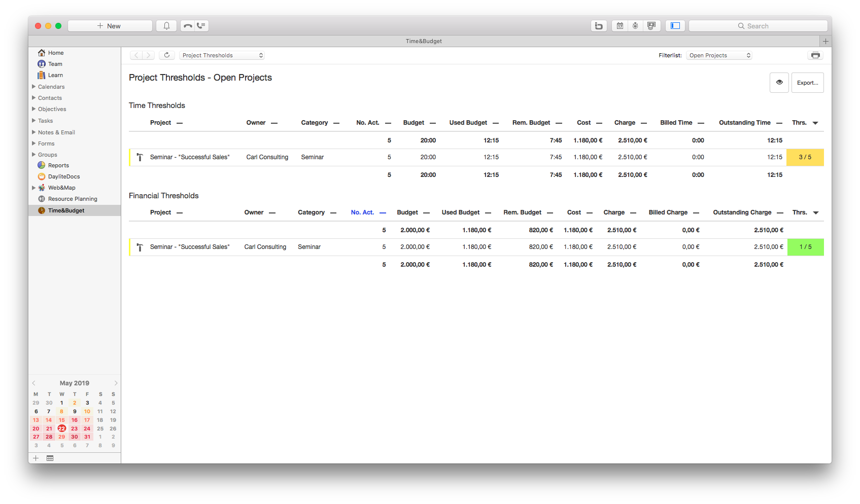The height and width of the screenshot is (504, 860).
Task: Go to previous month in mini calendar
Action: 34,383
